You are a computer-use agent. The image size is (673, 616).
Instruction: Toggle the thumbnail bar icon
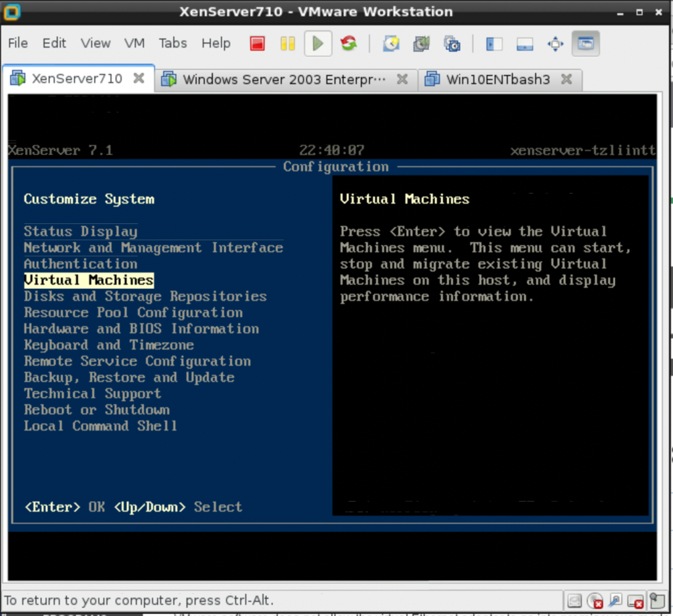(524, 44)
